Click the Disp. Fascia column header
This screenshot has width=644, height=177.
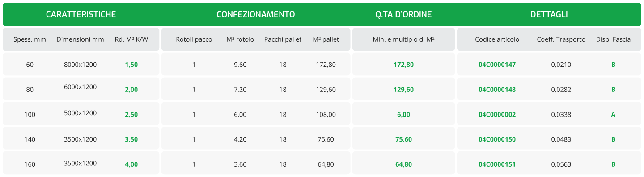(613, 39)
